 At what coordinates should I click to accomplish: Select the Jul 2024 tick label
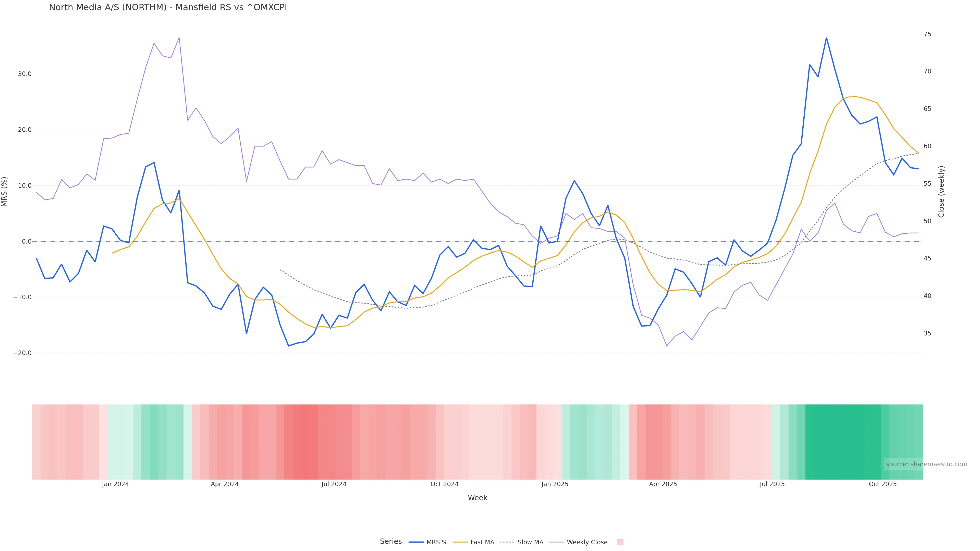(334, 484)
